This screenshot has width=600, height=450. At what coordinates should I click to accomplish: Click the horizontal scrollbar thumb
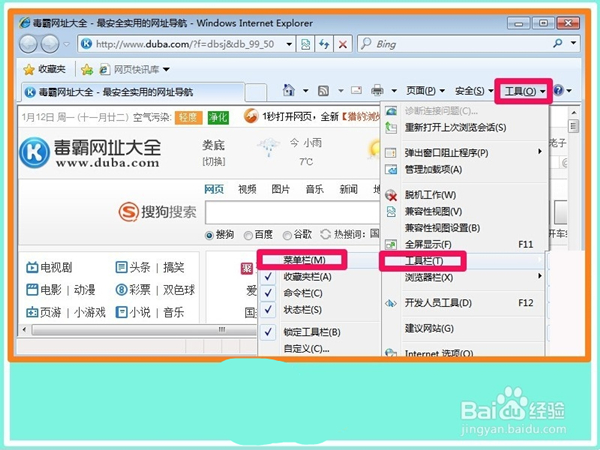pos(145,329)
